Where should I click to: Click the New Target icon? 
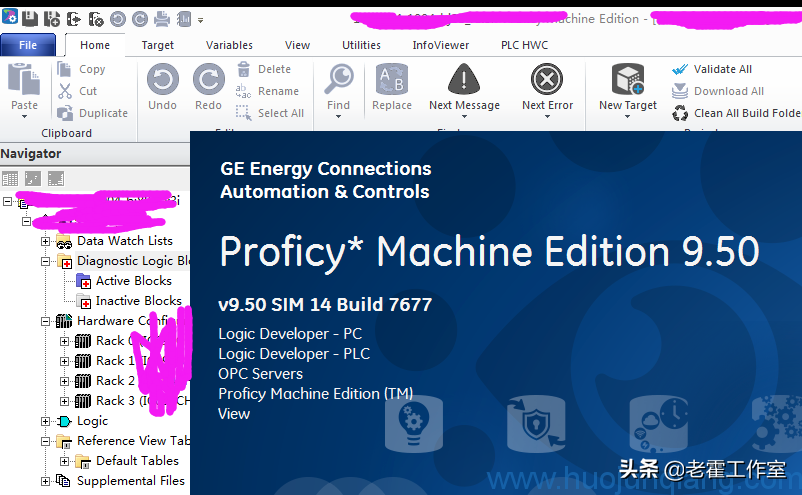click(627, 80)
